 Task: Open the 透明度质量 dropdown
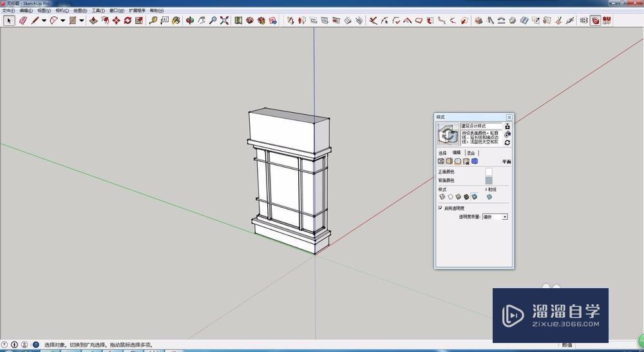(x=495, y=217)
